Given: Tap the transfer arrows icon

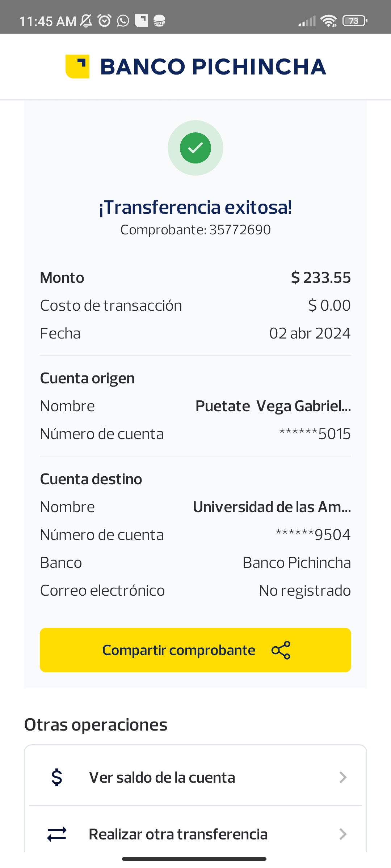Looking at the screenshot, I should point(57,834).
